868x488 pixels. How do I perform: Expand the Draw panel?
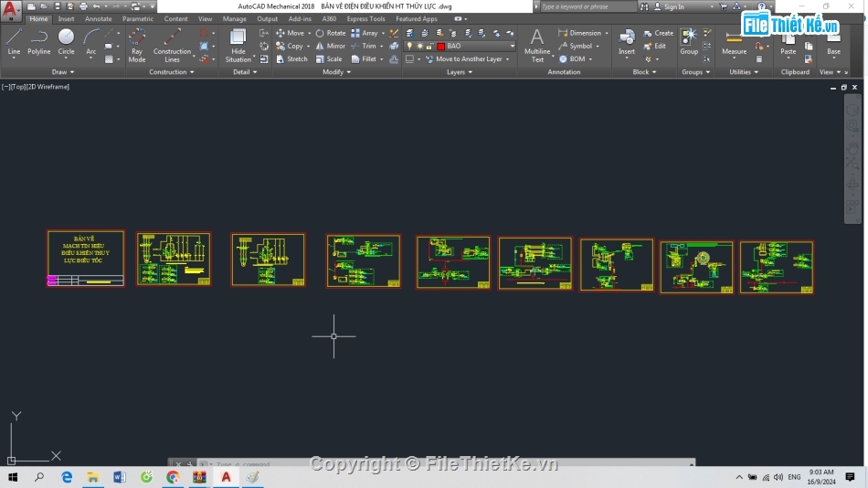click(62, 72)
